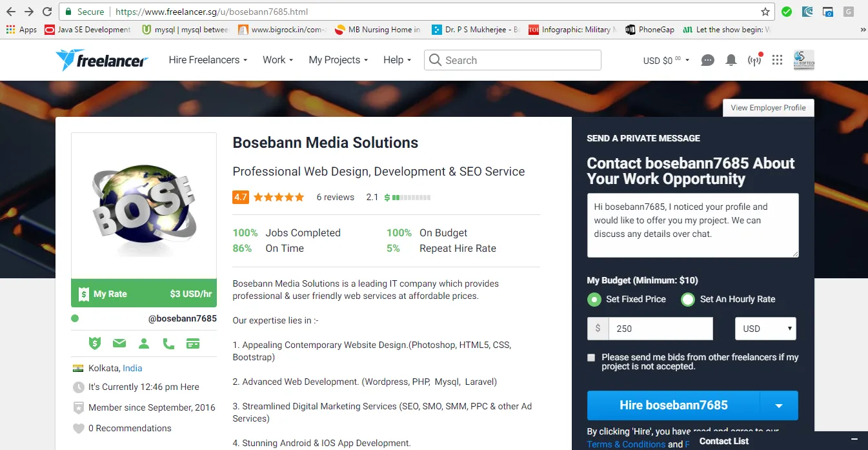Open the chat messages icon
Screen dimensions: 868x450
click(x=708, y=60)
